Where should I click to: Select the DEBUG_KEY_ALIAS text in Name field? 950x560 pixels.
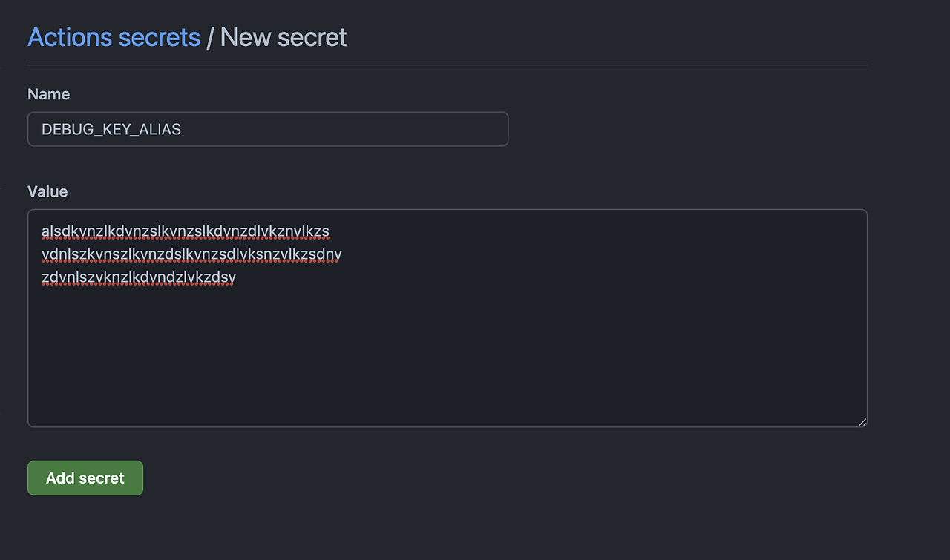click(111, 128)
